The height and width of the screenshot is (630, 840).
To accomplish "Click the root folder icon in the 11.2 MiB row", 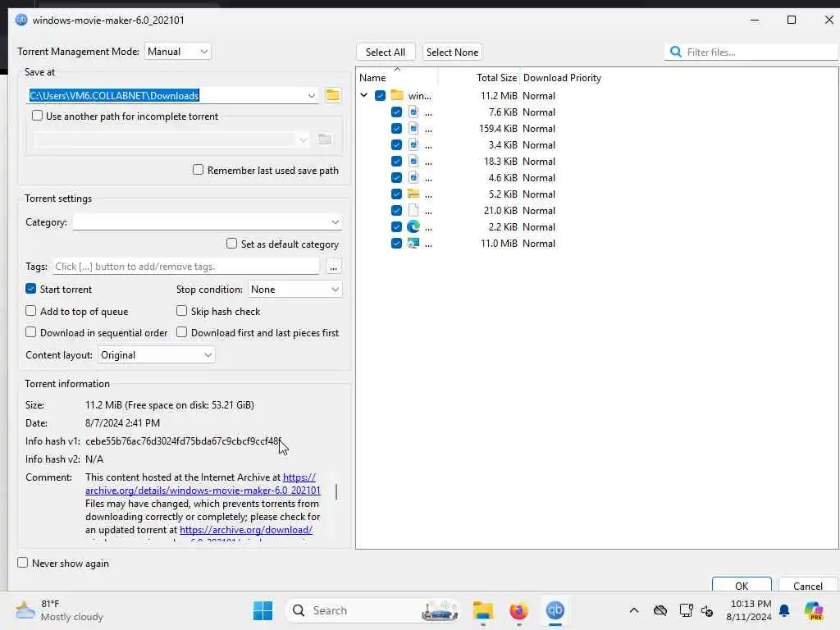I will pos(396,95).
